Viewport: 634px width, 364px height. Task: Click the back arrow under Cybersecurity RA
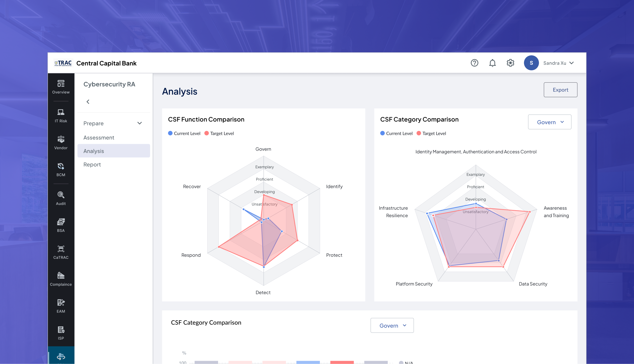coord(88,101)
